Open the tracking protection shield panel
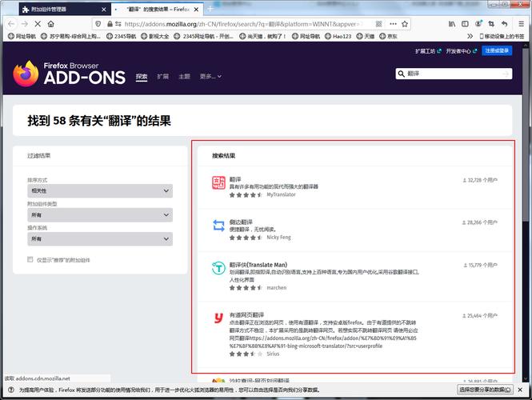The image size is (532, 400). pos(98,24)
